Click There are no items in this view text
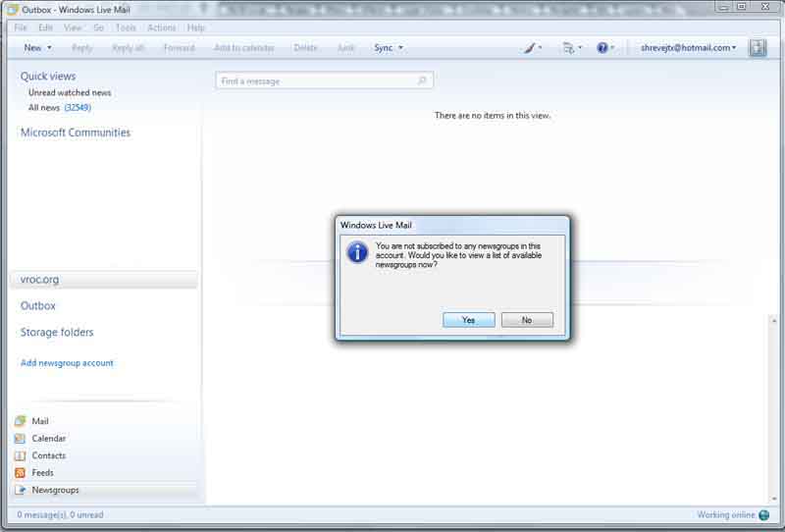Screen dimensions: 785x532 [493, 116]
